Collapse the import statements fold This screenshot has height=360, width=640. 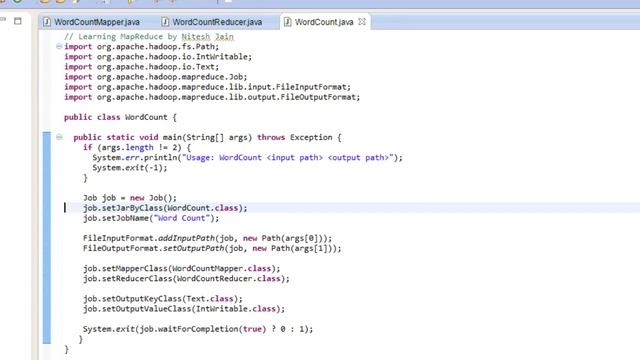pyautogui.click(x=59, y=47)
